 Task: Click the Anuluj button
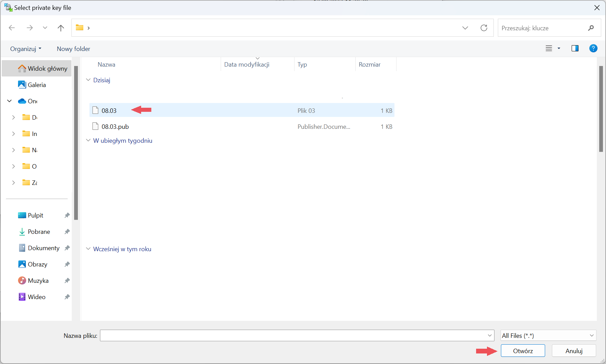574,351
